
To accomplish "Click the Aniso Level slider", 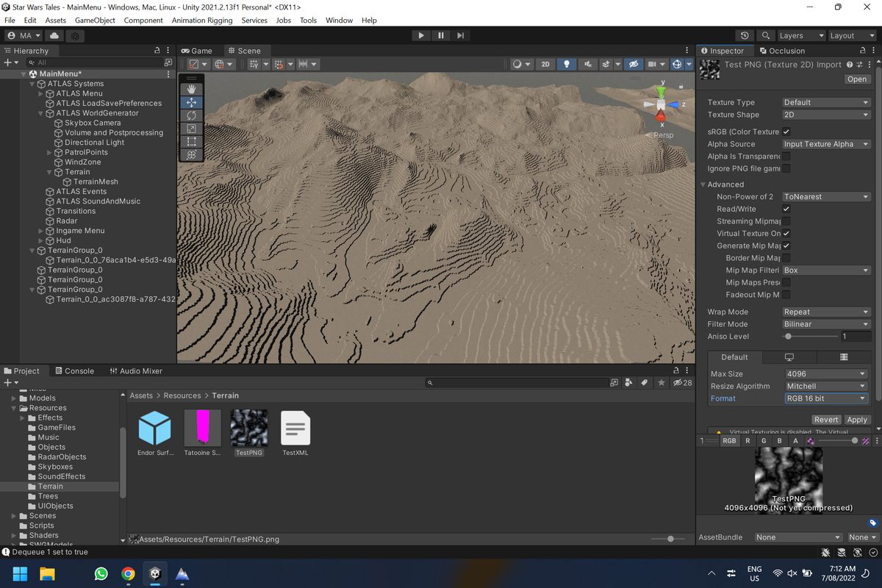I will [x=810, y=336].
